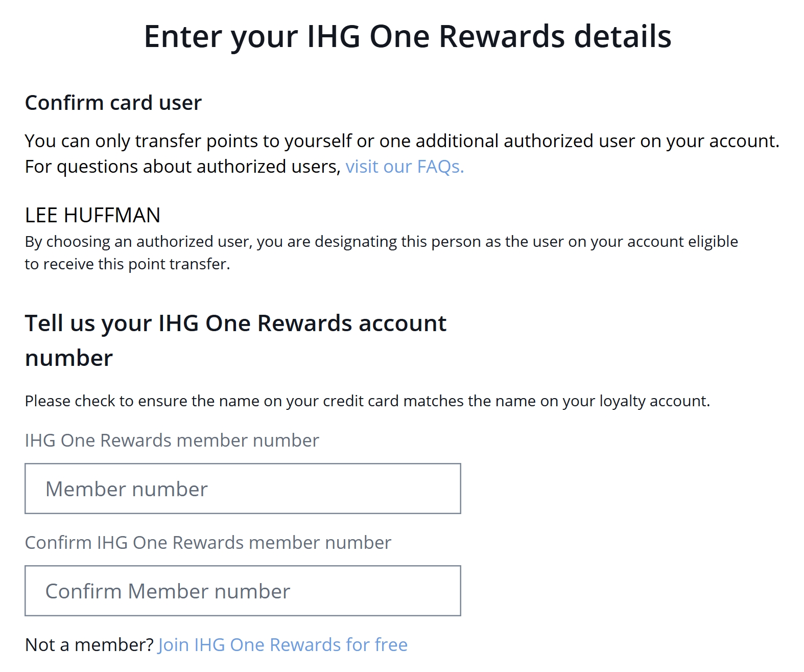Follow the Join IHG One Rewards signup link
The image size is (804, 672).
(281, 645)
